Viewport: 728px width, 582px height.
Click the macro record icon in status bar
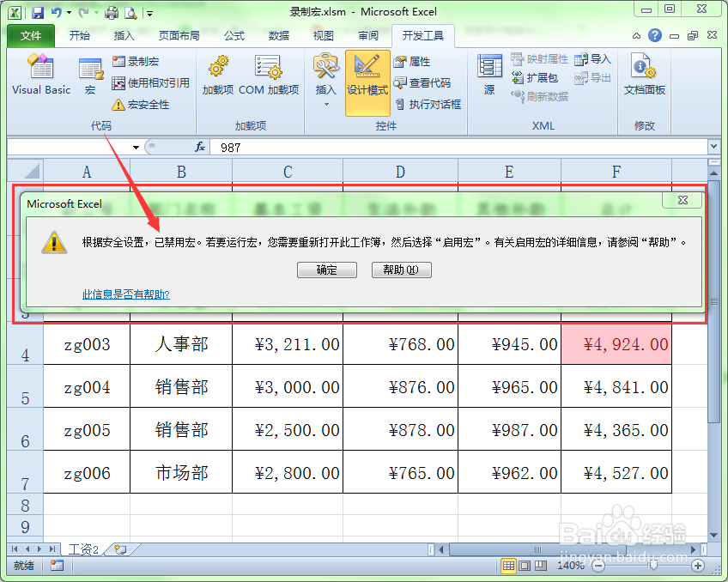58,566
